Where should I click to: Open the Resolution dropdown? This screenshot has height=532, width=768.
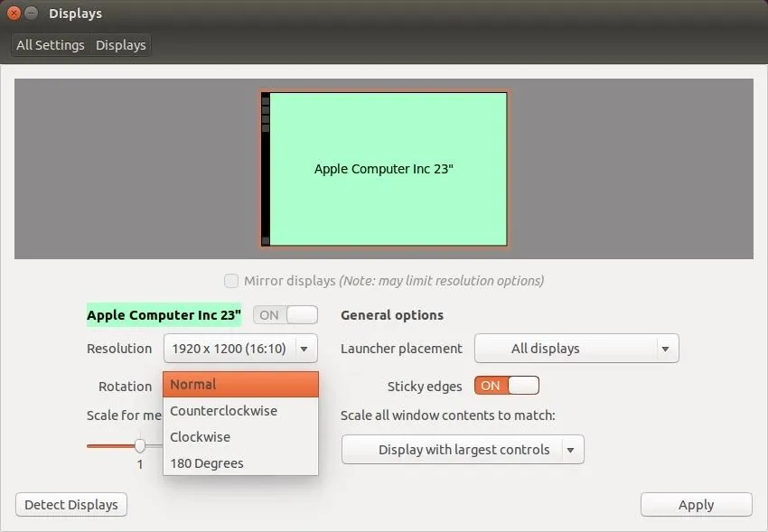click(240, 349)
